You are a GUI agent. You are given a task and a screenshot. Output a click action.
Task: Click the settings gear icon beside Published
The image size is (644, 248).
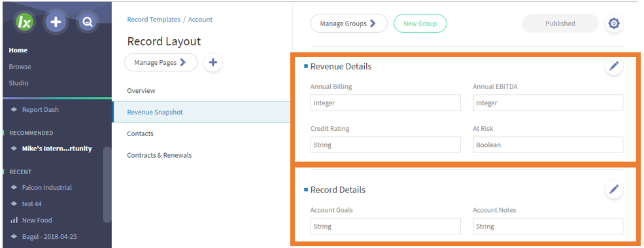(614, 24)
